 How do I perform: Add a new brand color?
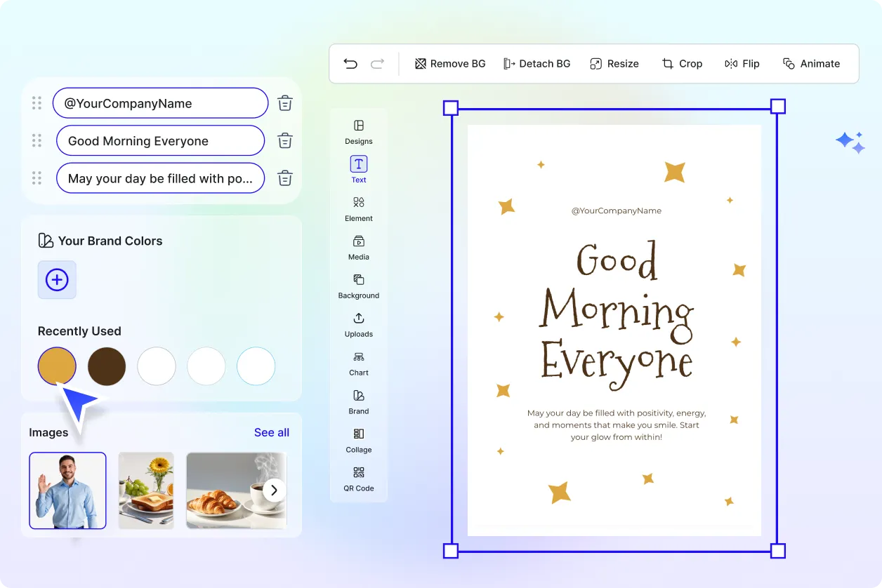click(57, 279)
